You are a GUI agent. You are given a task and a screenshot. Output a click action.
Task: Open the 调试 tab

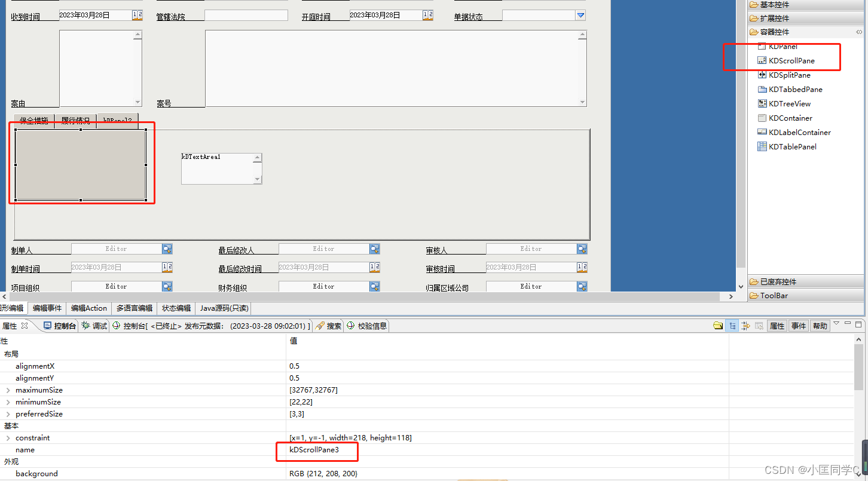(x=94, y=326)
